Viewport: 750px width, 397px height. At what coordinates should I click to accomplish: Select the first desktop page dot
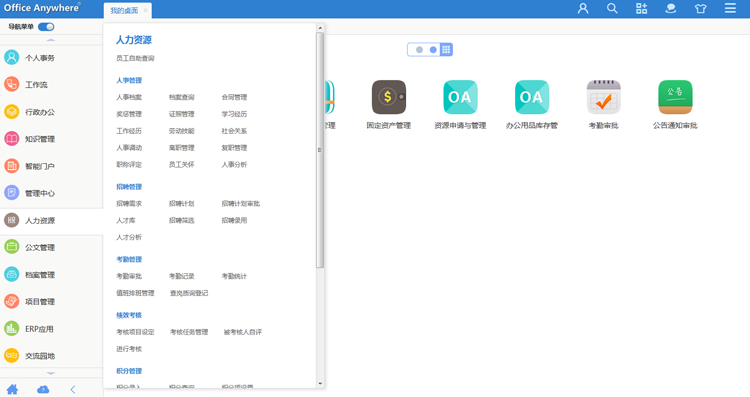[419, 50]
